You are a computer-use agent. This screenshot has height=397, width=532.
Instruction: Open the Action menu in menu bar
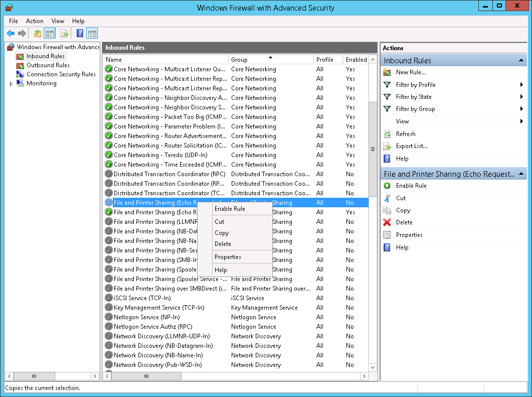coord(35,21)
